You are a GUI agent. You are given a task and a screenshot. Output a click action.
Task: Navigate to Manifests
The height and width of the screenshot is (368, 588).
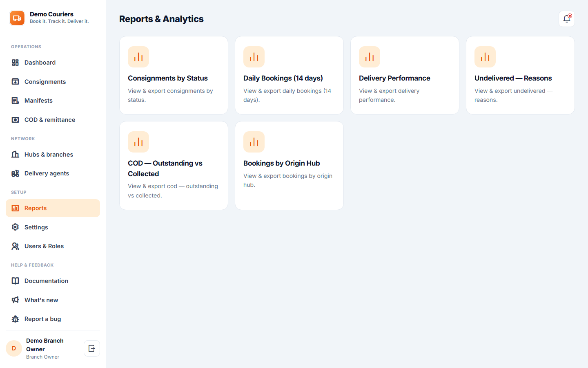click(x=53, y=101)
